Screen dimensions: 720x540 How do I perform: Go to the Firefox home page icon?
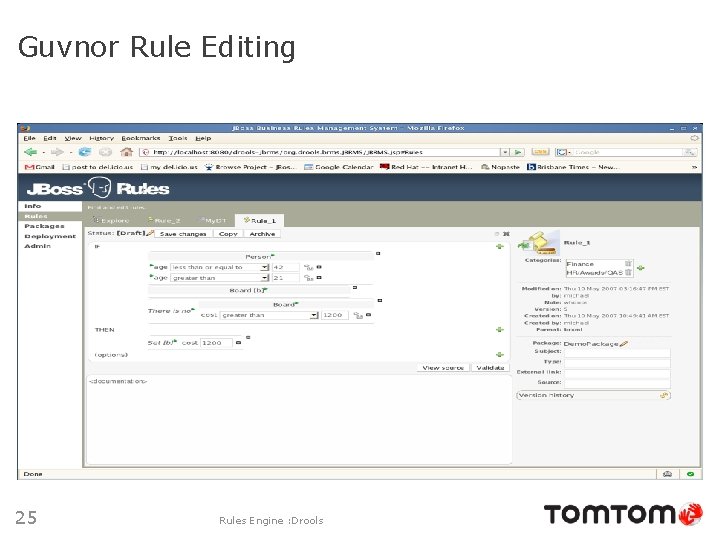(126, 152)
